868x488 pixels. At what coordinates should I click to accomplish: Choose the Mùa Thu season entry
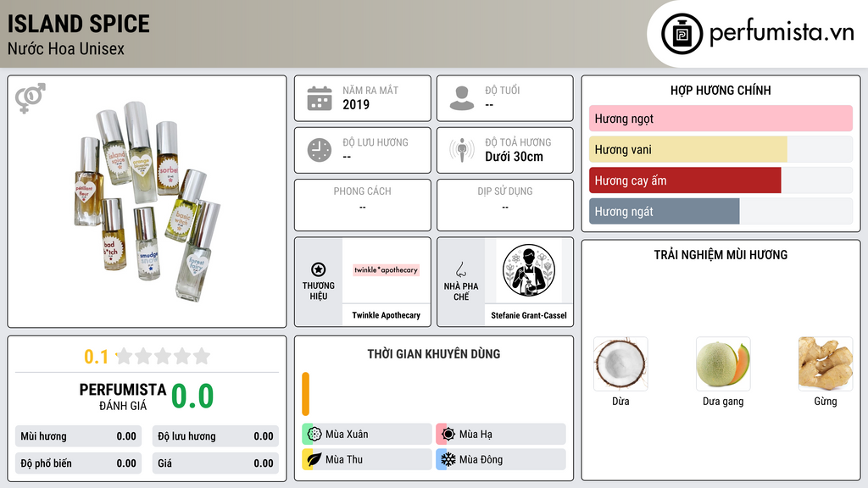click(366, 459)
